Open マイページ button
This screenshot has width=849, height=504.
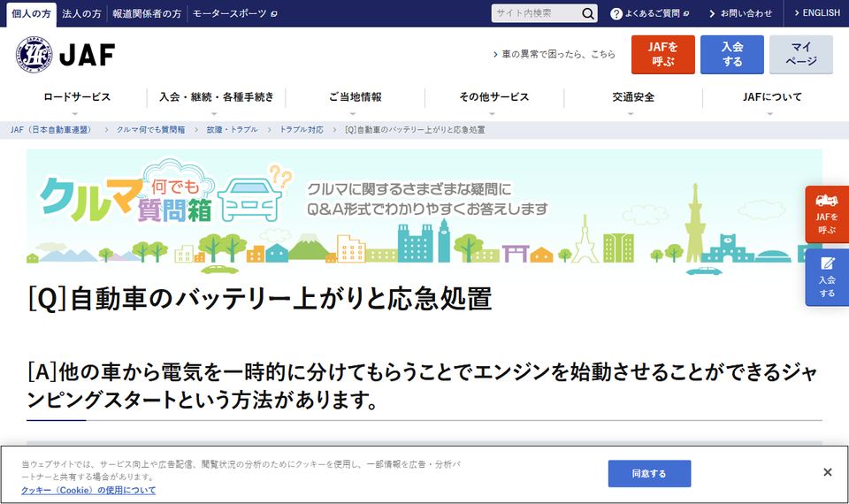(801, 54)
